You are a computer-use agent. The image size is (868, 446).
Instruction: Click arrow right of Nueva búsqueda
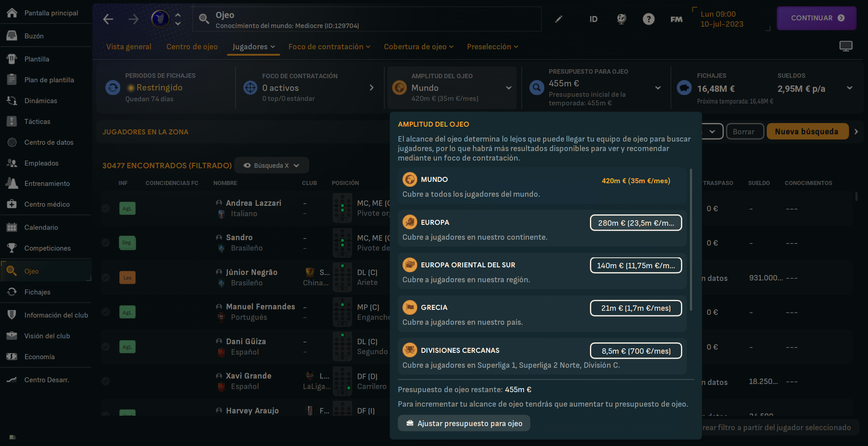[856, 132]
